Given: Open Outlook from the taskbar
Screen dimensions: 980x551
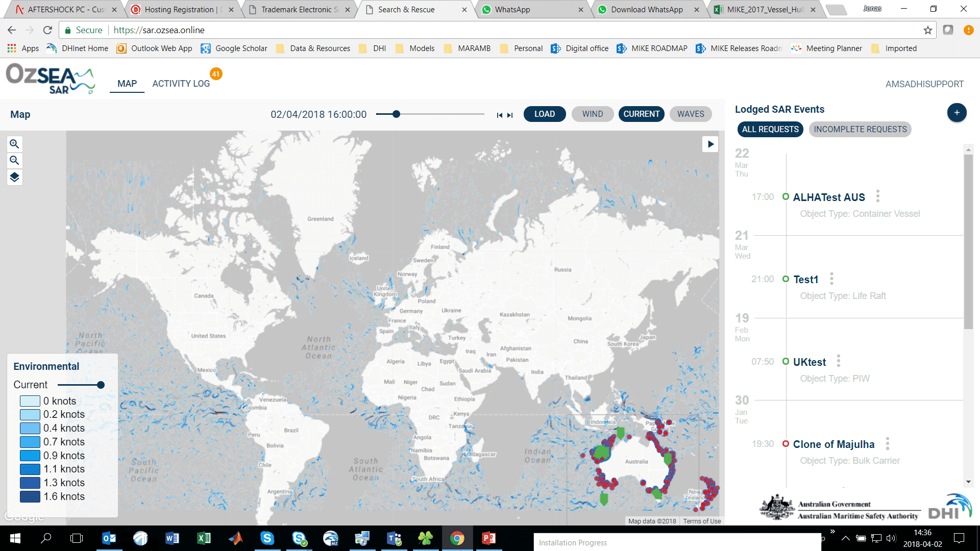Looking at the screenshot, I should tap(109, 538).
